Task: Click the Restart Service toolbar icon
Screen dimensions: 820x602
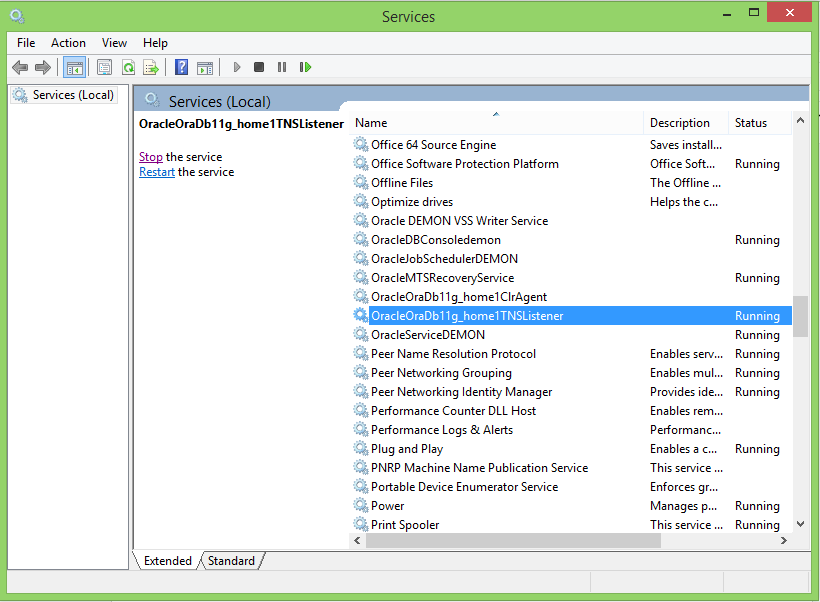Action: [305, 67]
